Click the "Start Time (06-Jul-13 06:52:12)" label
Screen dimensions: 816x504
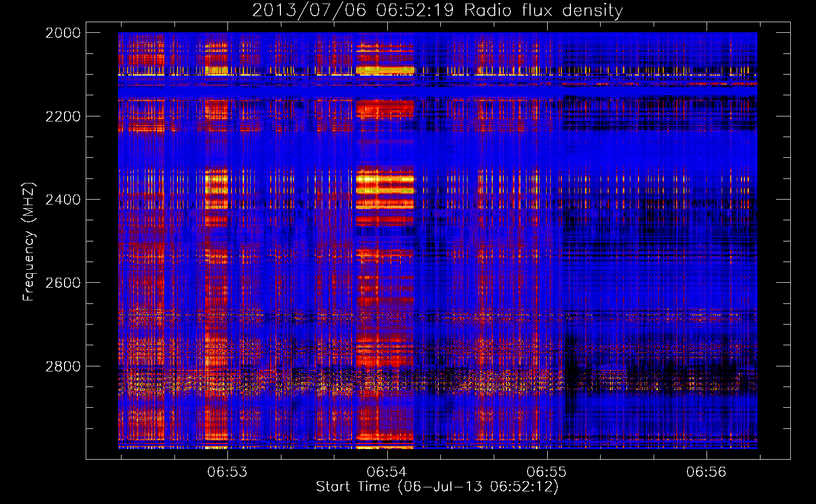(437, 486)
